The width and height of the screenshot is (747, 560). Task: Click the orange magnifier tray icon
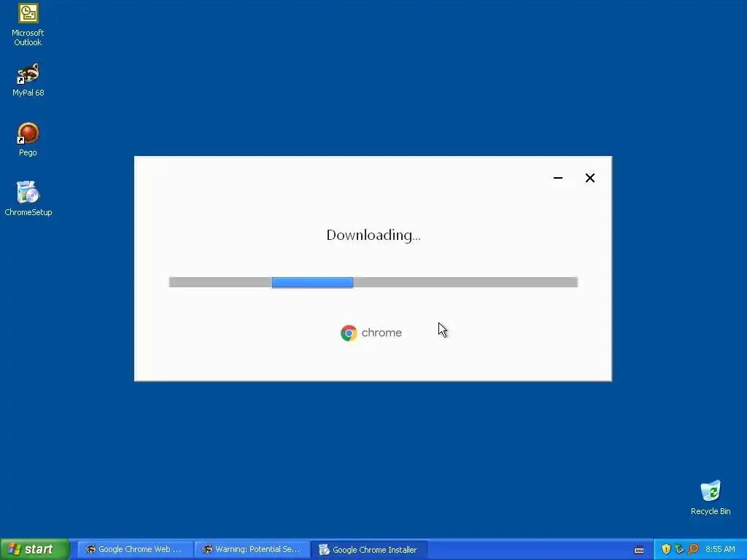point(693,550)
